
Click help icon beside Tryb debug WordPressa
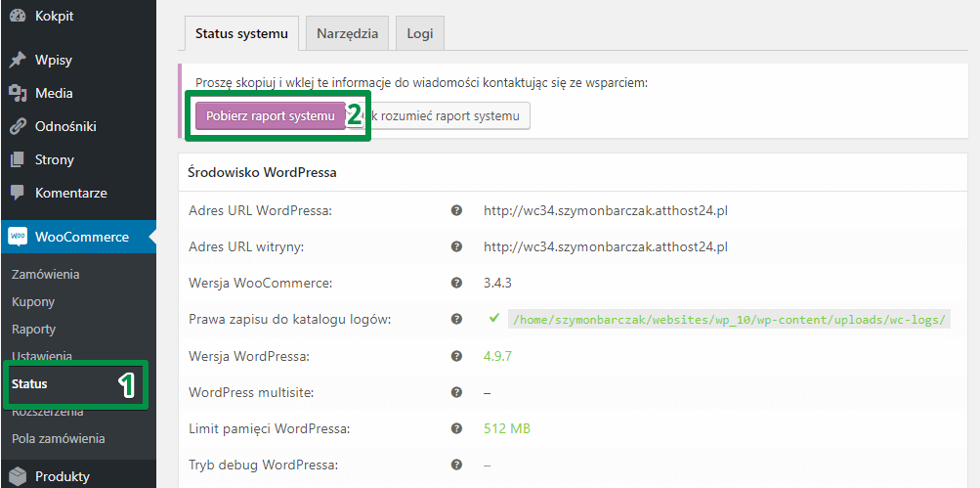457,465
